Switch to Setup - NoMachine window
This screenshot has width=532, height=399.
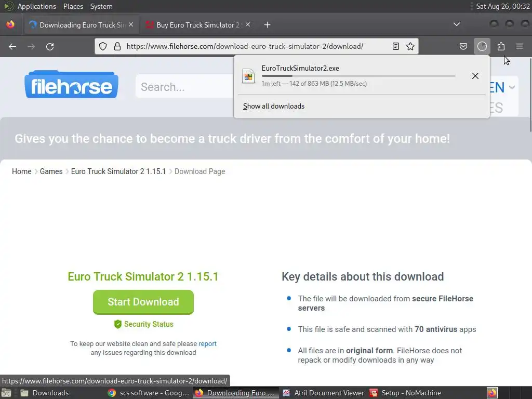coord(405,393)
